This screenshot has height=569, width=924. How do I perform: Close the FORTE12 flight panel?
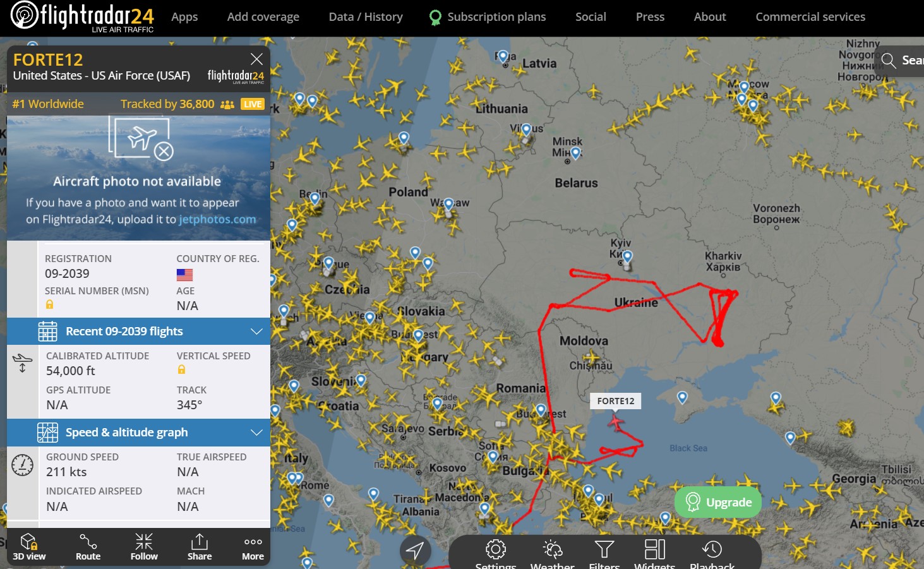tap(256, 59)
